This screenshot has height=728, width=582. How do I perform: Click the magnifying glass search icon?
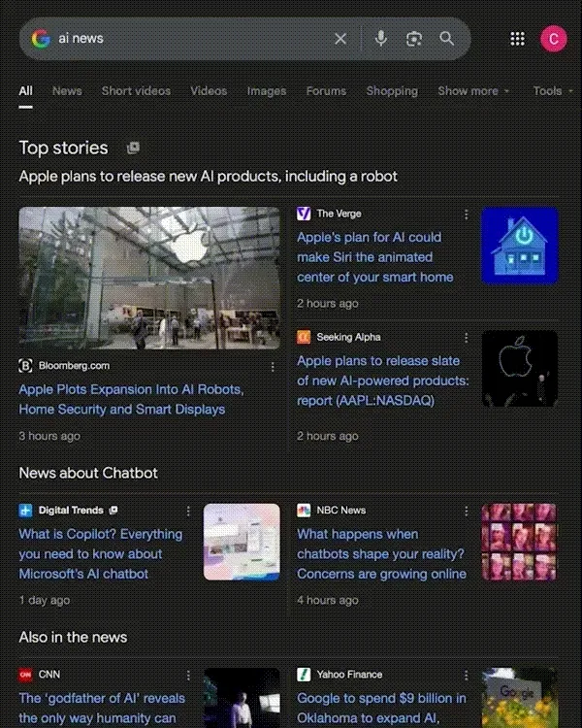pyautogui.click(x=446, y=39)
